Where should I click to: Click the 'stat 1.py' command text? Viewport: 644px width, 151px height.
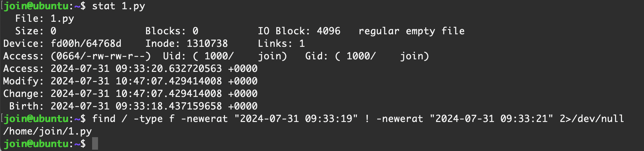[x=118, y=6]
